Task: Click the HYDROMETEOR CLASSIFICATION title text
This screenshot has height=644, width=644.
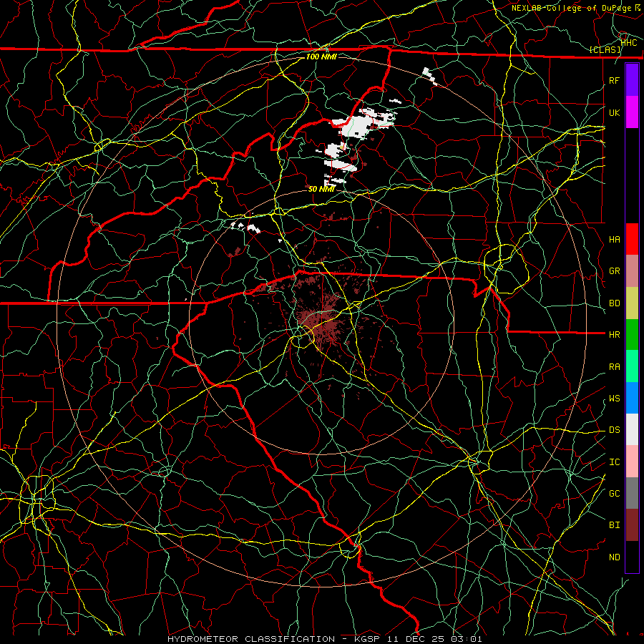Action: [x=251, y=639]
